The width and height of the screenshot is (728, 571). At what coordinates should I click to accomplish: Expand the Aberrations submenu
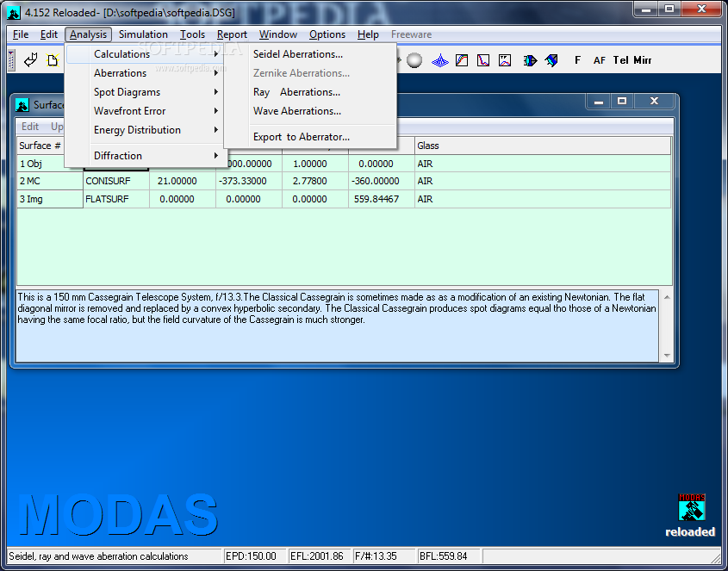[145, 73]
